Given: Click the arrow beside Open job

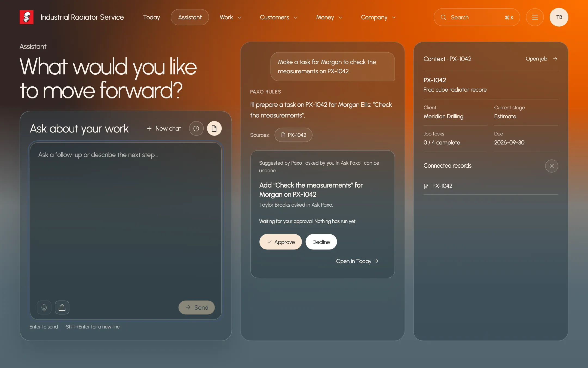Looking at the screenshot, I should point(555,59).
